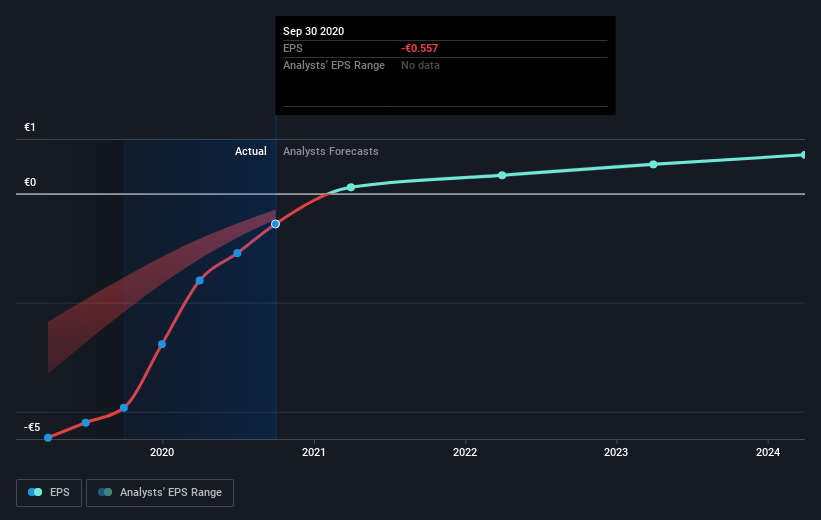Click the -€0.557 EPS value in tooltip

pyautogui.click(x=419, y=48)
